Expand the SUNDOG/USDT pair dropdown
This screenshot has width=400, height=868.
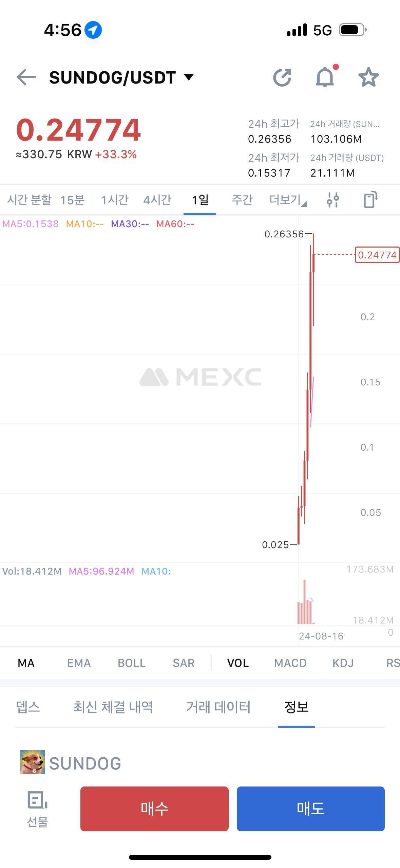click(x=189, y=77)
